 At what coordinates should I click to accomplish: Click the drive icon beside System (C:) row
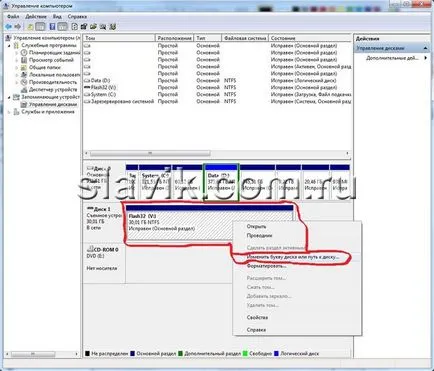[87, 94]
